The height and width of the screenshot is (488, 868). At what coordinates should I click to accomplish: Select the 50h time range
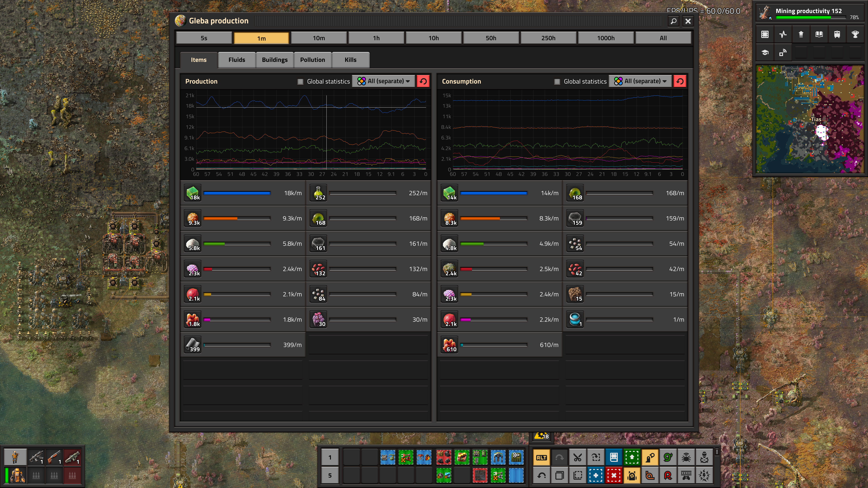tap(491, 38)
